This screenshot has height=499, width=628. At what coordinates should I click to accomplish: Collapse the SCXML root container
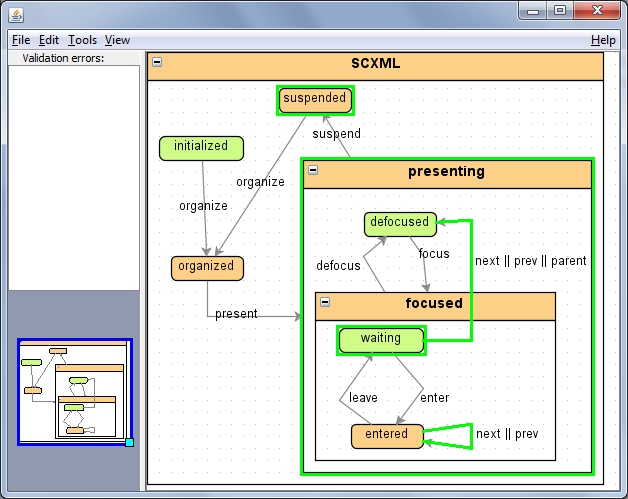click(x=157, y=62)
